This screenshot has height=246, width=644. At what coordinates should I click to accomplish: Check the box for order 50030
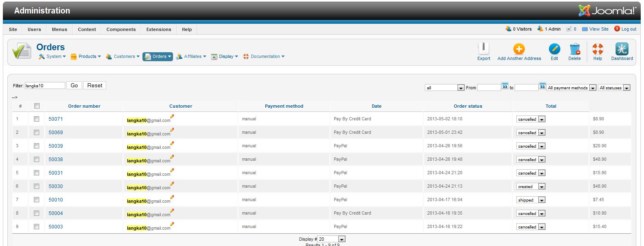pyautogui.click(x=36, y=186)
